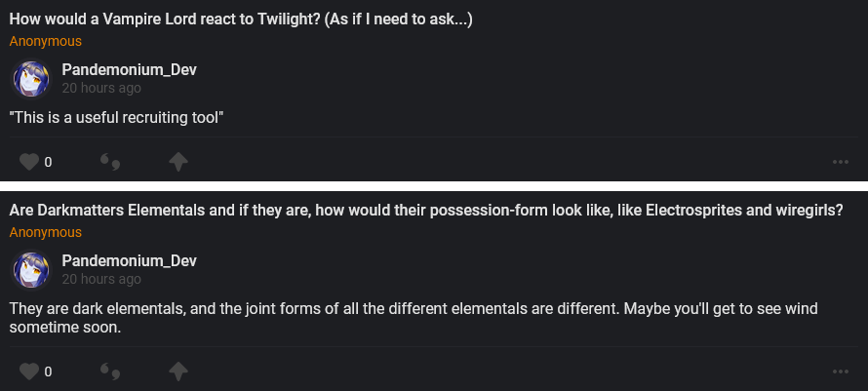Open the Darkmatters Elementals question
Screen dimensions: 868x391
coord(426,212)
